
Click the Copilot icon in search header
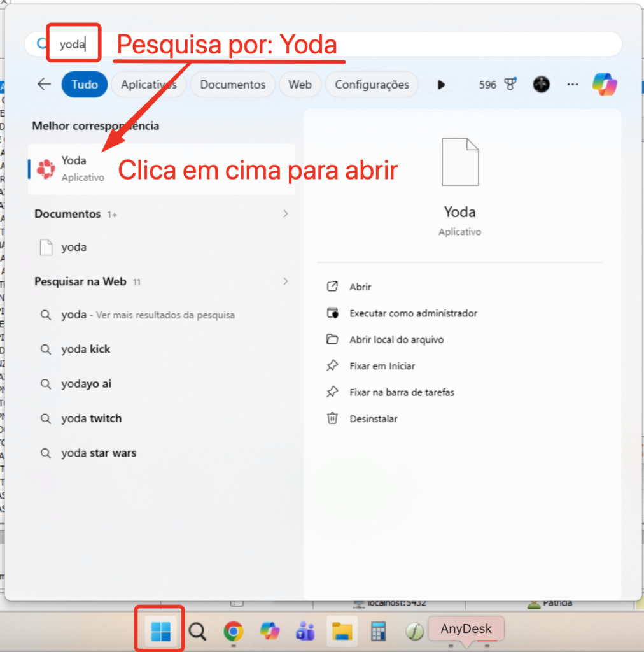coord(604,85)
